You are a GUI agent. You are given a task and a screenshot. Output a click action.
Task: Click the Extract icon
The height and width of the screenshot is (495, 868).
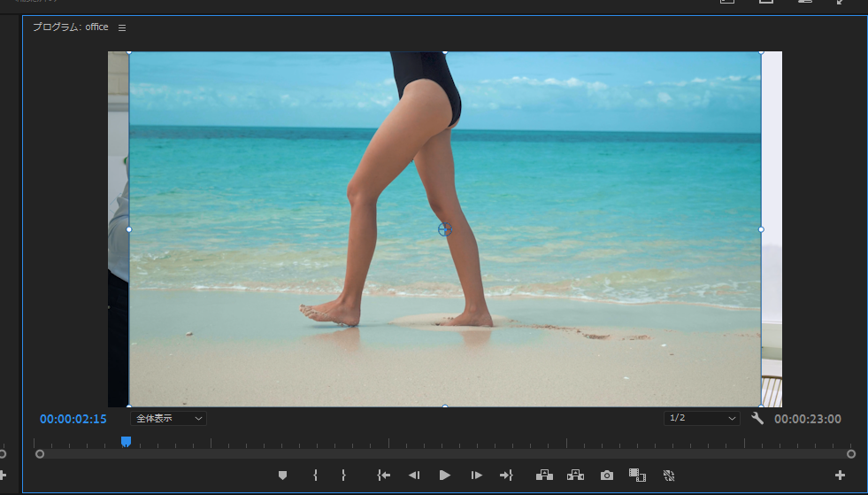(575, 476)
